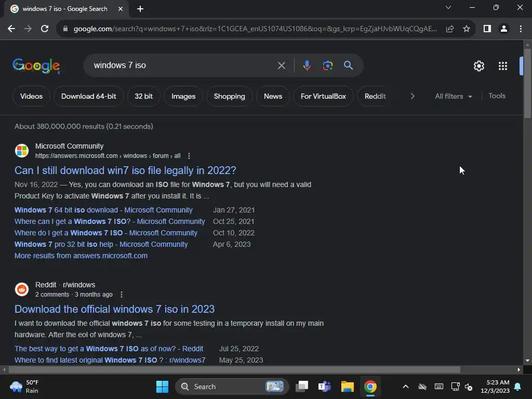This screenshot has width=532, height=399.
Task: Open Chrome profile menu
Action: point(504,29)
